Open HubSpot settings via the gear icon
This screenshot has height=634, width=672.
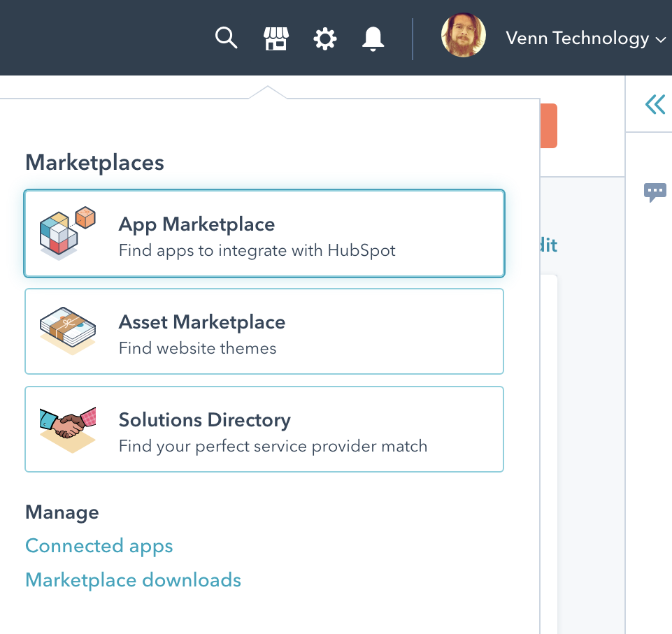(x=324, y=38)
